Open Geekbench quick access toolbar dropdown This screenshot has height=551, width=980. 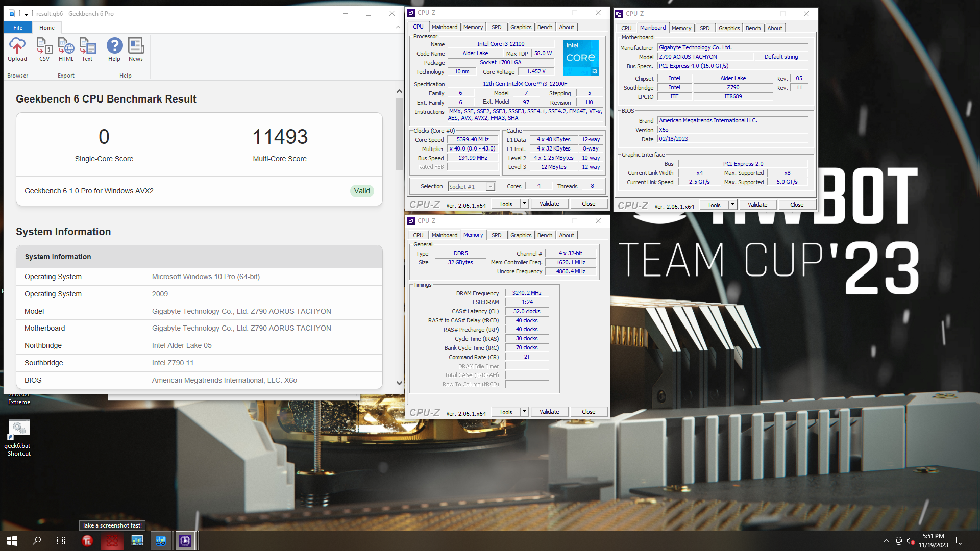click(26, 14)
